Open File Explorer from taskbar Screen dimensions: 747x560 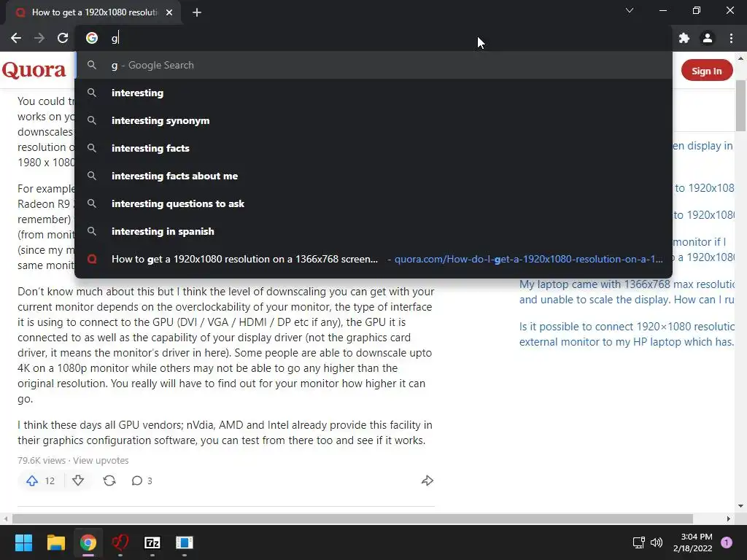coord(55,542)
